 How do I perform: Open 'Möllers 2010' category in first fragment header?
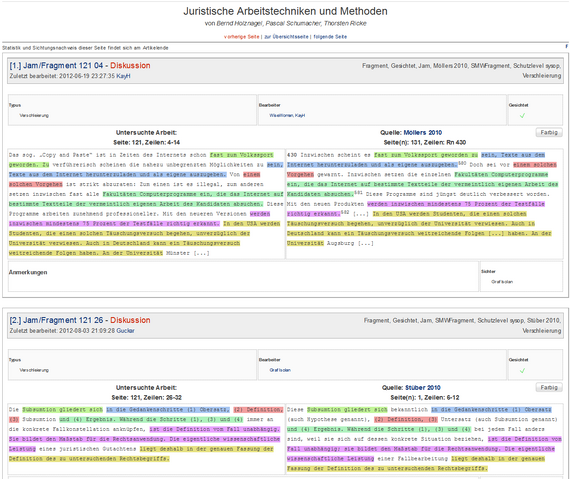[x=450, y=66]
